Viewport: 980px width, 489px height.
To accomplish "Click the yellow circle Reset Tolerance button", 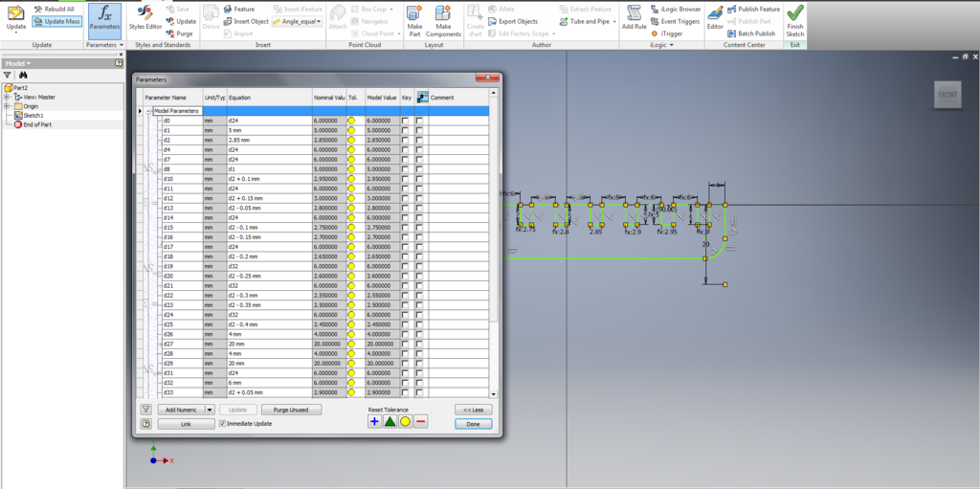I will pos(405,421).
